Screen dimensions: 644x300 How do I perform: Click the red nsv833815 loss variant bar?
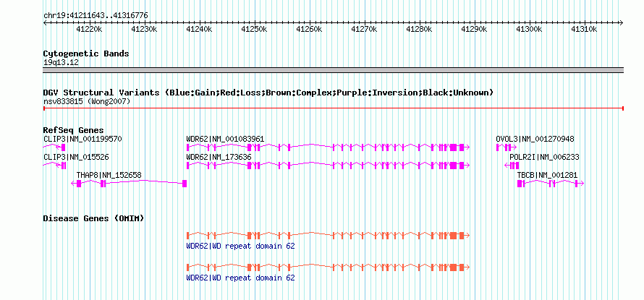click(x=333, y=108)
